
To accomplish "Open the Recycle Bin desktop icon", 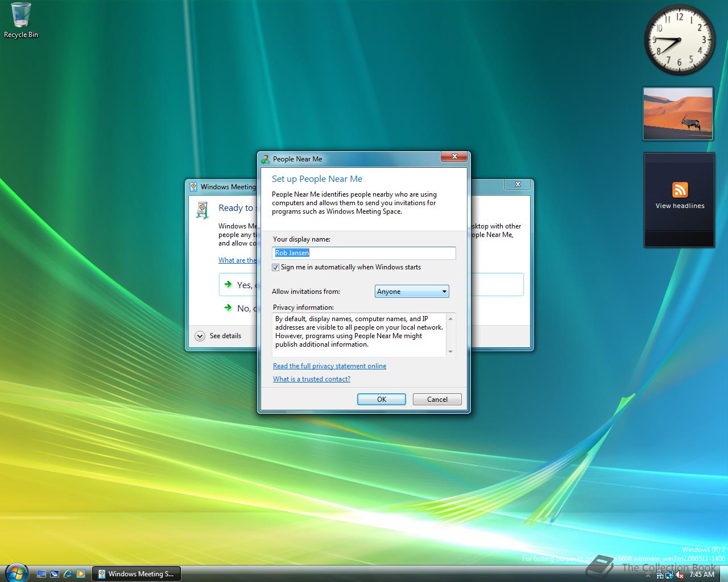I will pyautogui.click(x=21, y=20).
